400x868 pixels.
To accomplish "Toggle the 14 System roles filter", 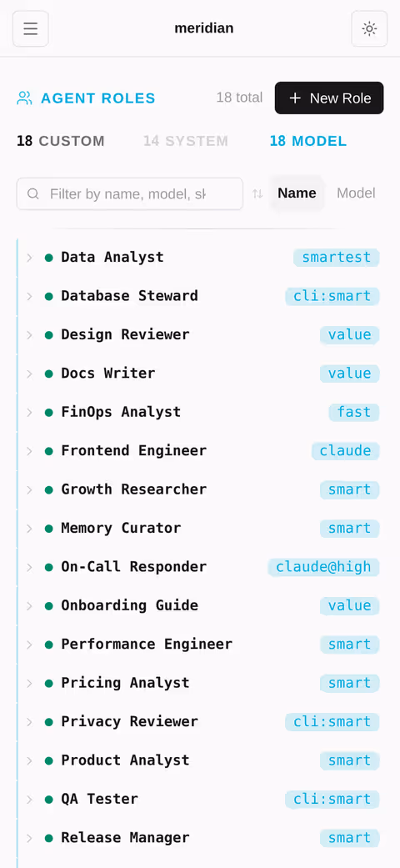I will [x=186, y=141].
